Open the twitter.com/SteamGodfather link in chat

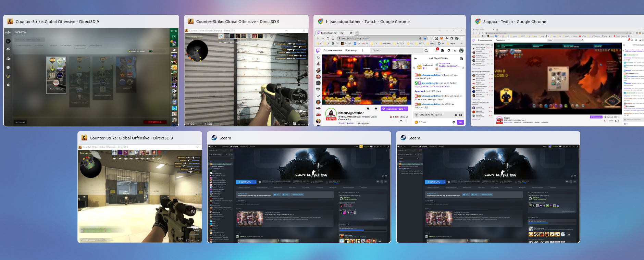tap(432, 86)
